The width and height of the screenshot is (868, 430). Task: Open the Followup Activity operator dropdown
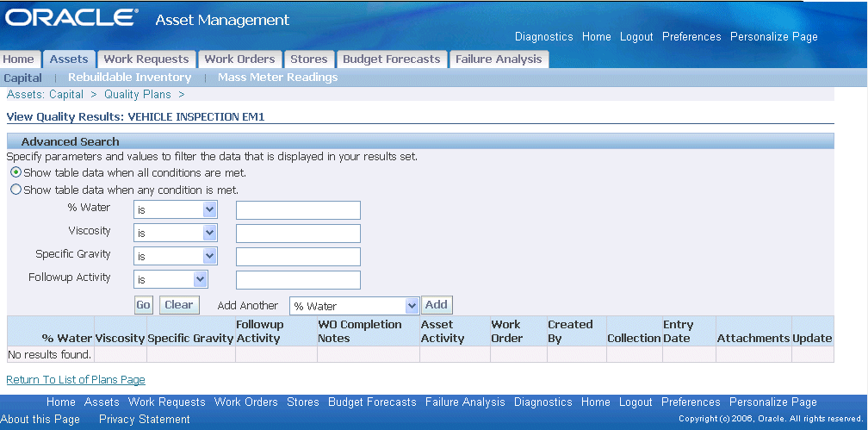pos(170,280)
